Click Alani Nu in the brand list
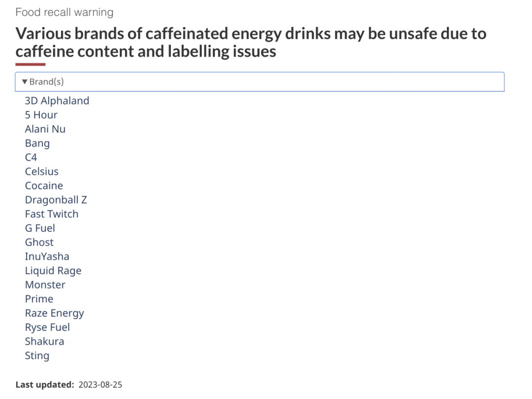 (45, 129)
